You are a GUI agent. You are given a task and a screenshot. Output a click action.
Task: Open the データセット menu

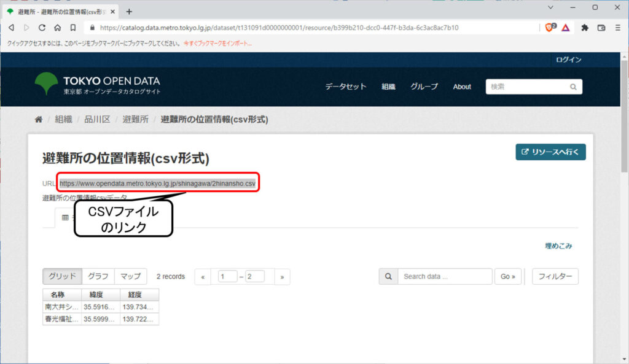tap(345, 87)
